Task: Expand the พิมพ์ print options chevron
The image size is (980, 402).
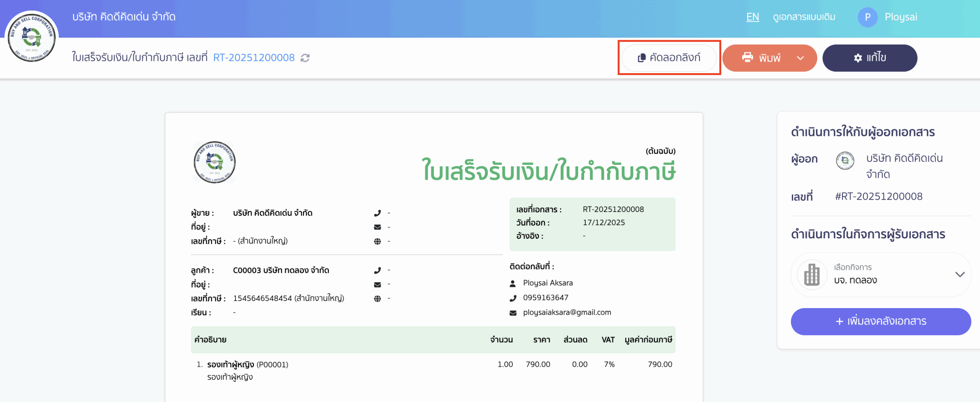Action: [x=800, y=58]
